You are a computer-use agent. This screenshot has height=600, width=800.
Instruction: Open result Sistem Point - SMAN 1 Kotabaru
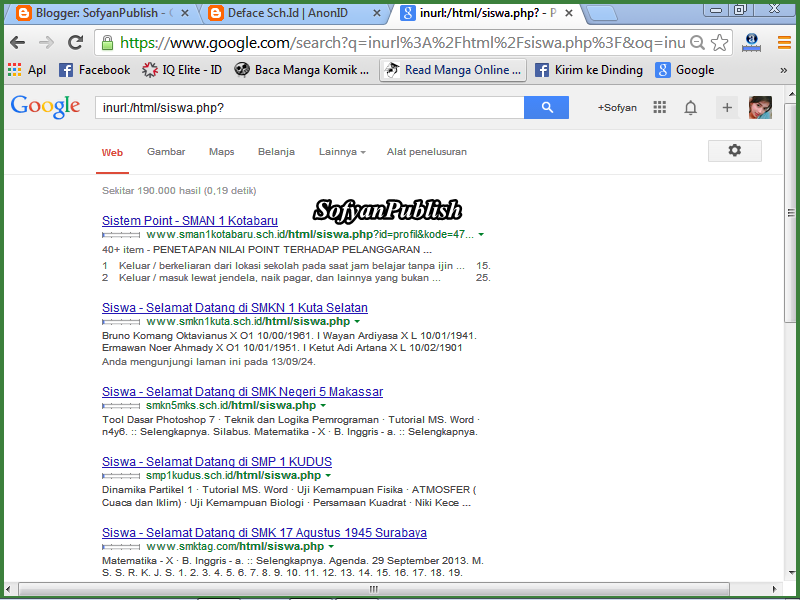pos(190,220)
